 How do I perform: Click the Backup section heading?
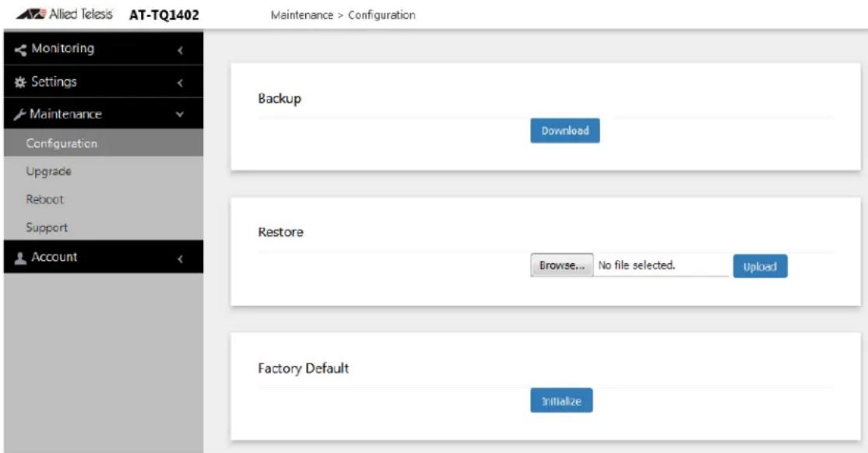279,99
